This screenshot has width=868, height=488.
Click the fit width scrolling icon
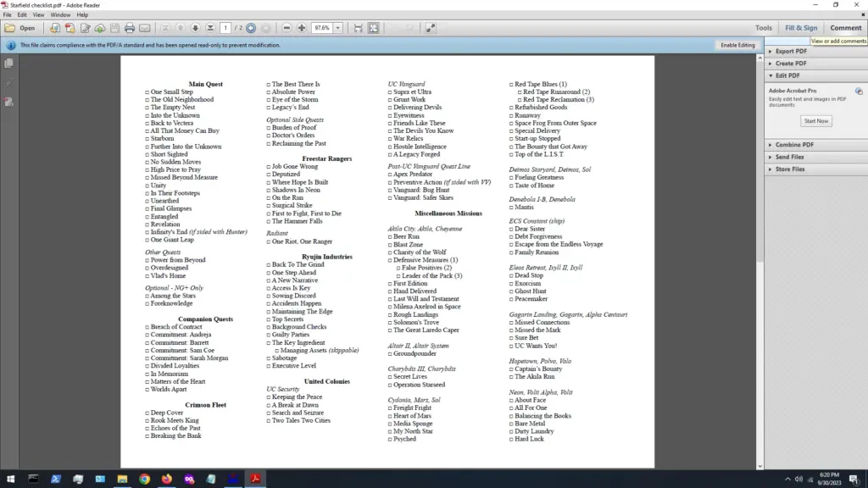[359, 28]
